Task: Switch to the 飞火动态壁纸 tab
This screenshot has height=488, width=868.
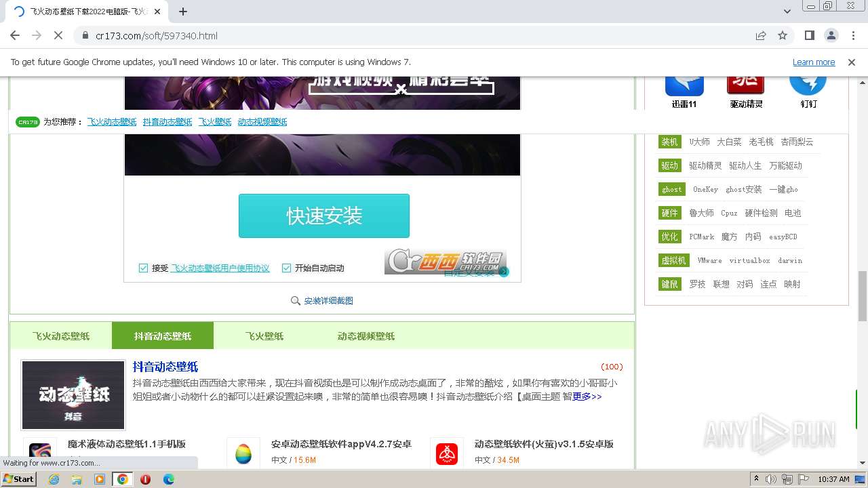Action: pos(61,336)
